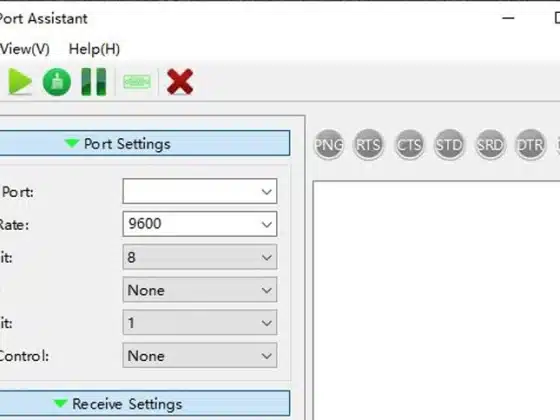This screenshot has height=420, width=560.
Task: Toggle the RTS round indicator
Action: click(x=368, y=145)
